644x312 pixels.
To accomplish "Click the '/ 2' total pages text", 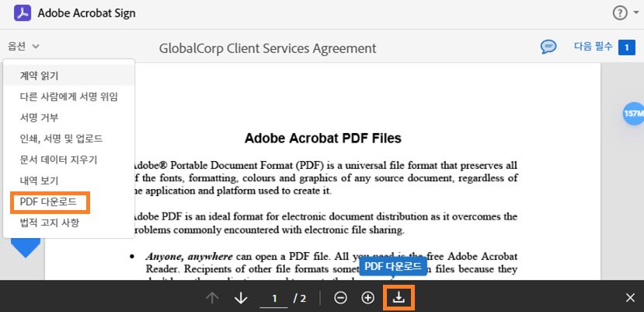I will (300, 299).
